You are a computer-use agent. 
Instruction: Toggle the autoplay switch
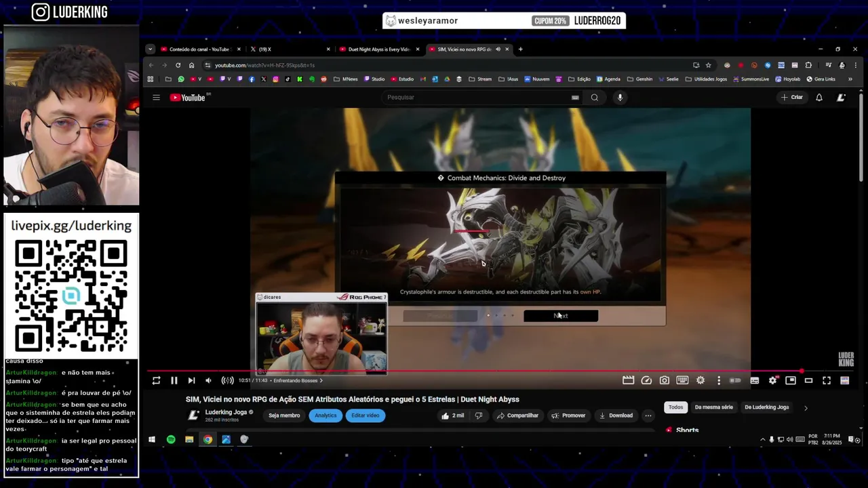736,381
